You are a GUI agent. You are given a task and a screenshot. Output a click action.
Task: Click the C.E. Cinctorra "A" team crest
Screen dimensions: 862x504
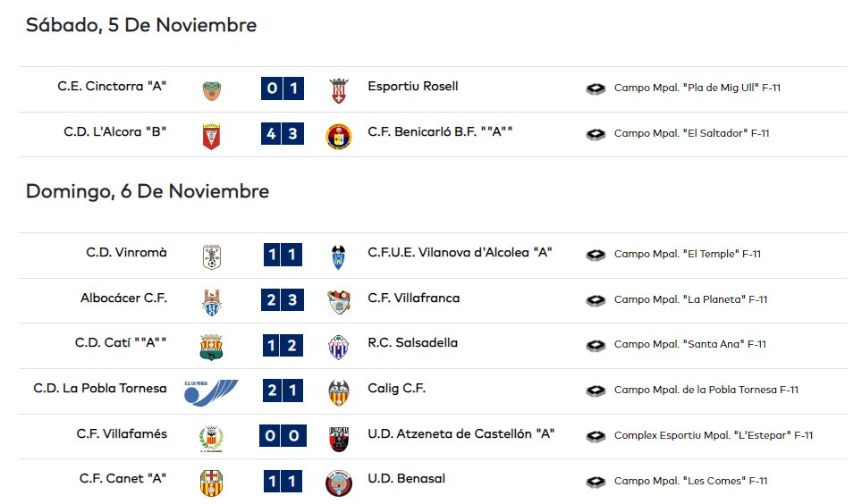pos(212,90)
